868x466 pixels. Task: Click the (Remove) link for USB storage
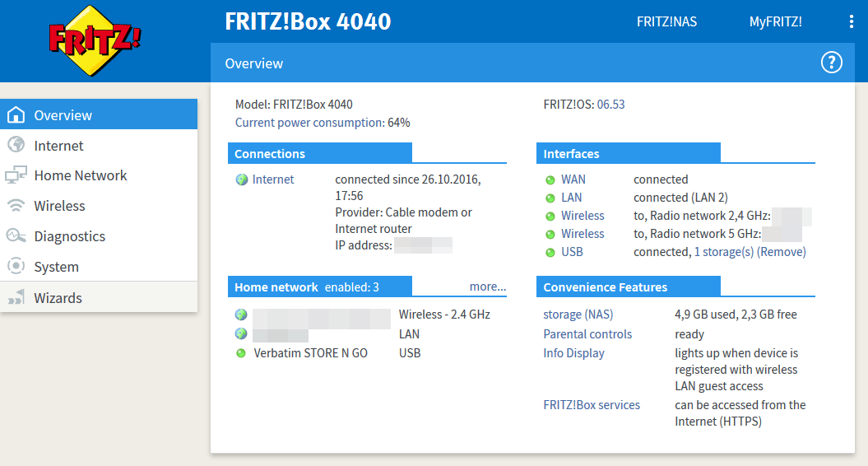(781, 252)
